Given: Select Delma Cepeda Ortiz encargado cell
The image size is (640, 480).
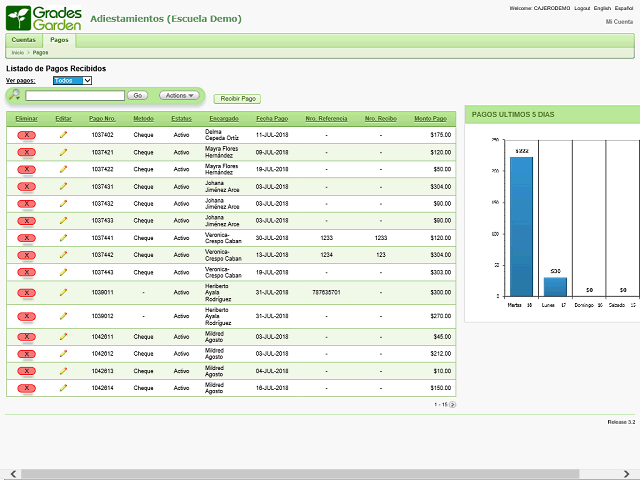Looking at the screenshot, I should (x=222, y=135).
